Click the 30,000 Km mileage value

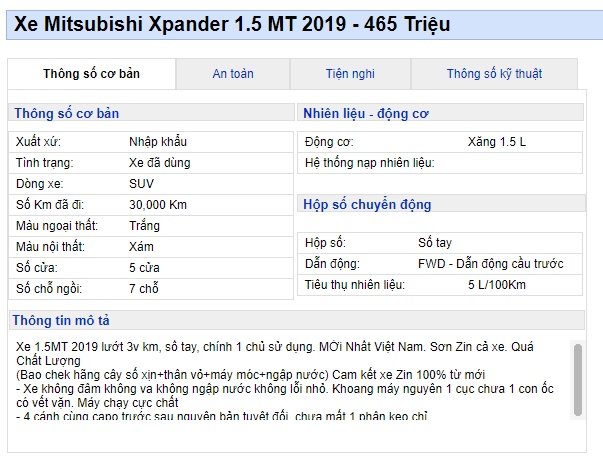coord(158,205)
